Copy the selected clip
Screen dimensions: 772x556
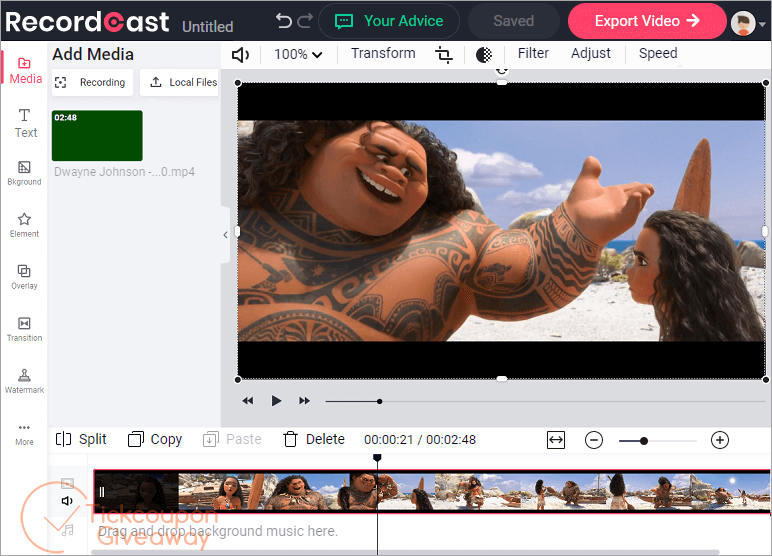point(155,439)
